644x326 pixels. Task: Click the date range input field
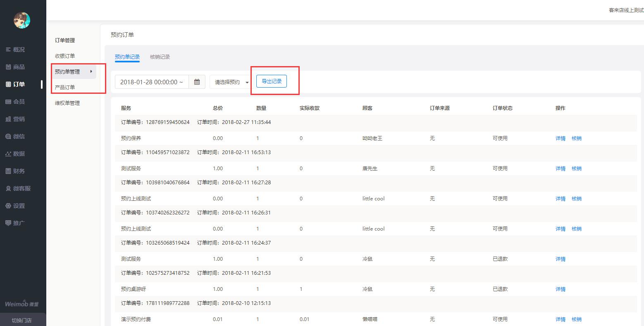tap(152, 82)
